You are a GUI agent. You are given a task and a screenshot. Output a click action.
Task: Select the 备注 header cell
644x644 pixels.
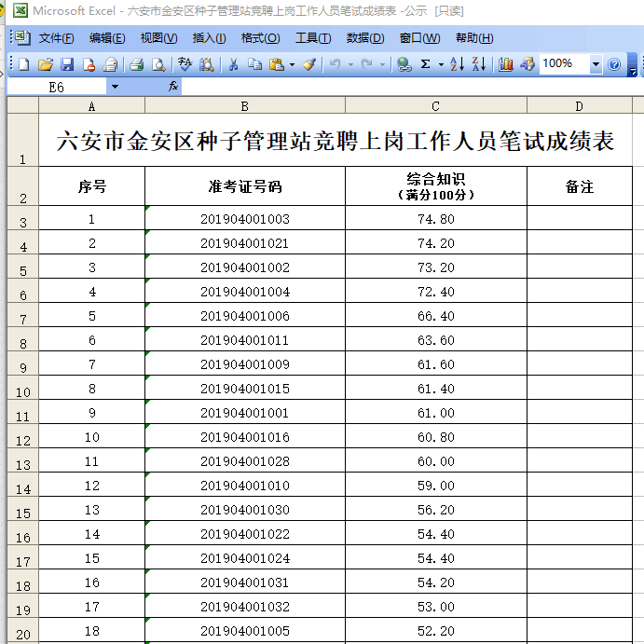tap(579, 186)
